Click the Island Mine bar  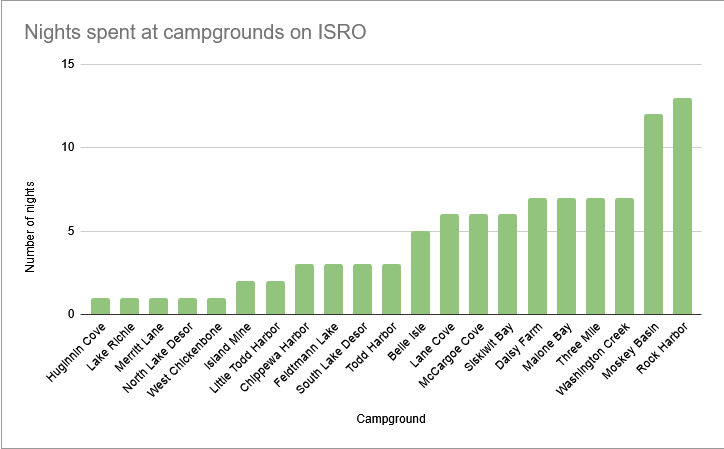pos(246,297)
